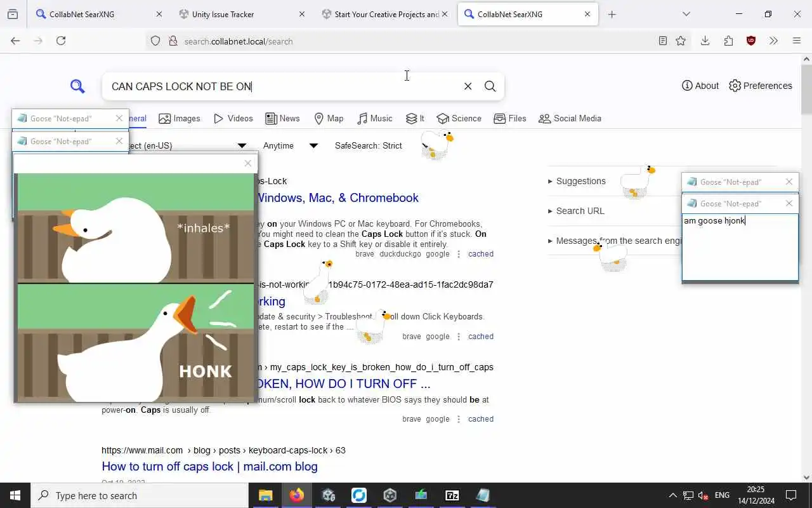
Task: Switch to News category
Action: [282, 119]
